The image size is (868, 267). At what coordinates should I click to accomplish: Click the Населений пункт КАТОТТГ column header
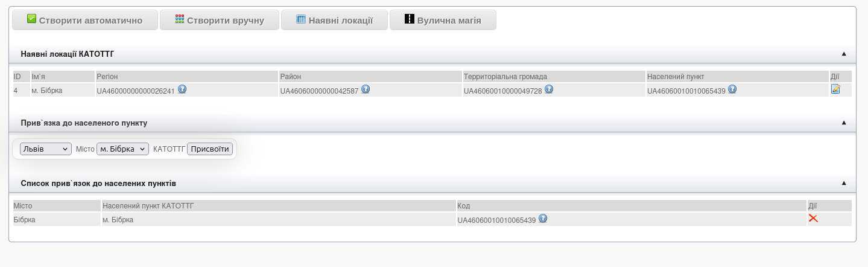(x=148, y=206)
